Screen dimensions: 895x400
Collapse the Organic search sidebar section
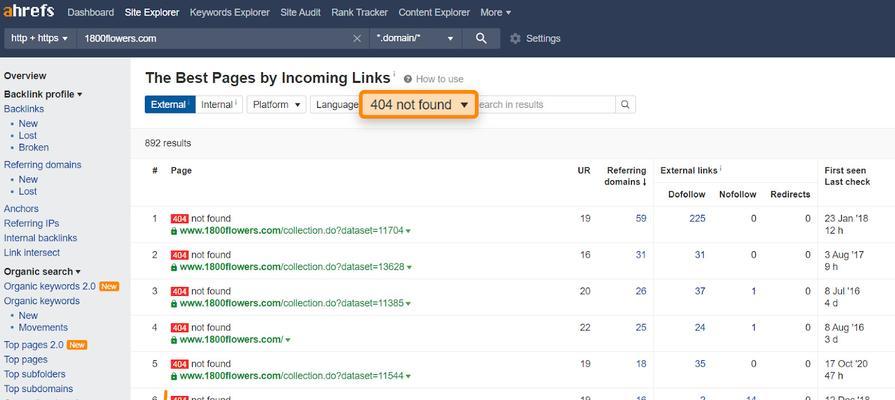(x=42, y=272)
